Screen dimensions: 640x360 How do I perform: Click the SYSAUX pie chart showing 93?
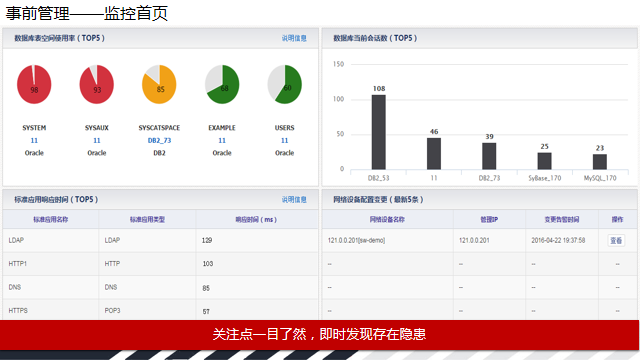97,84
